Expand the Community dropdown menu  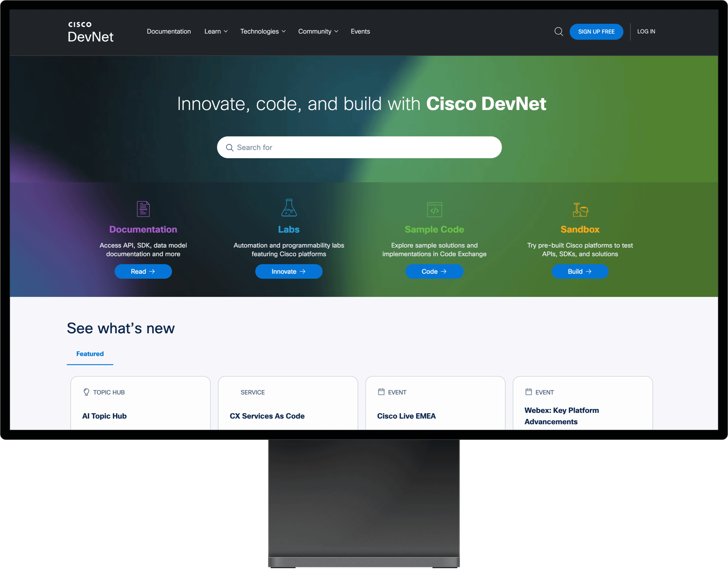coord(318,31)
